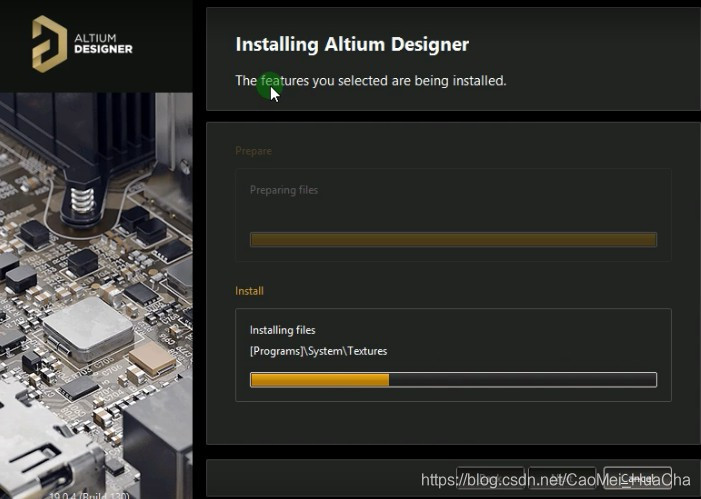
Task: Click the gold Altium logo icon
Action: [x=48, y=43]
